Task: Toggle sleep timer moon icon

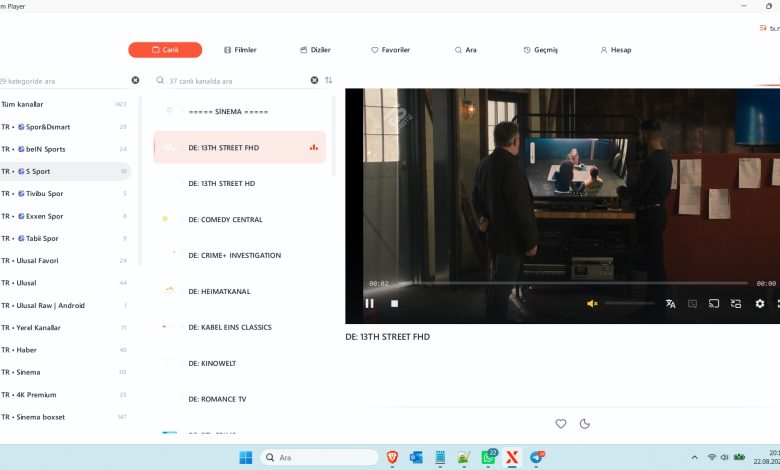Action: [x=585, y=424]
